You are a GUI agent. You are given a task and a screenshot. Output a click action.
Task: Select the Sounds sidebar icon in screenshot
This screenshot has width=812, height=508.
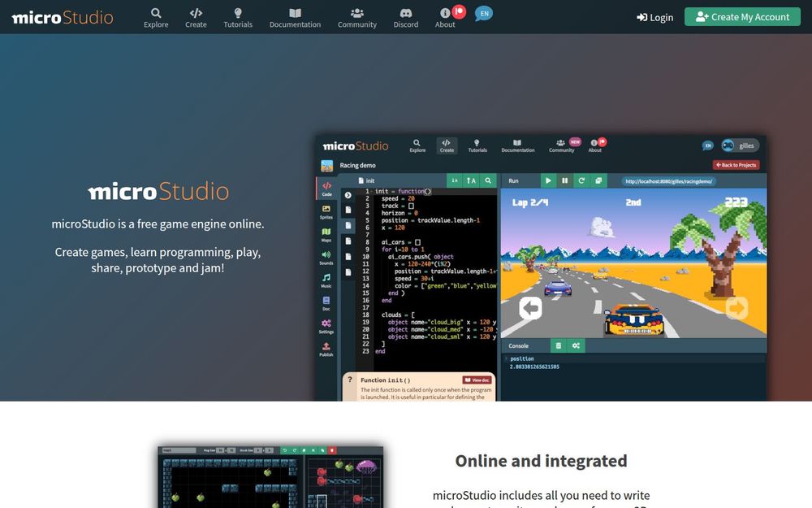[326, 258]
